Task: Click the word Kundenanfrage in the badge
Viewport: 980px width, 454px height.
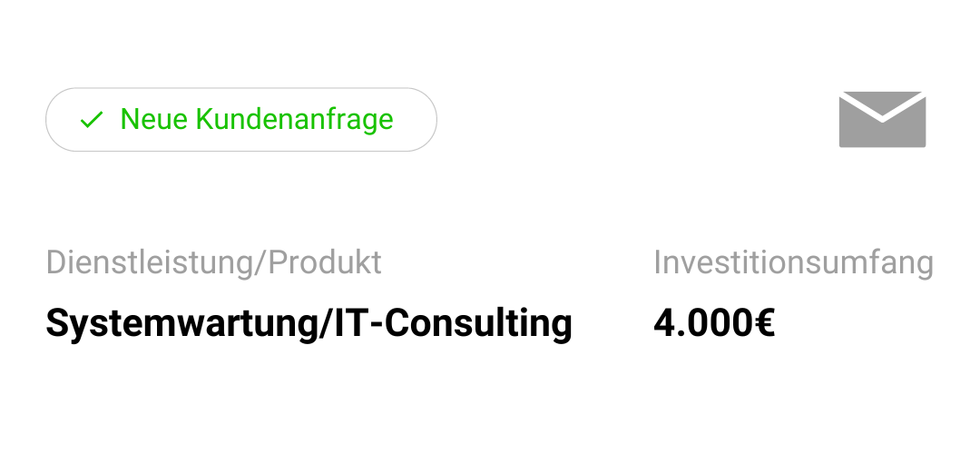Action: (x=294, y=120)
